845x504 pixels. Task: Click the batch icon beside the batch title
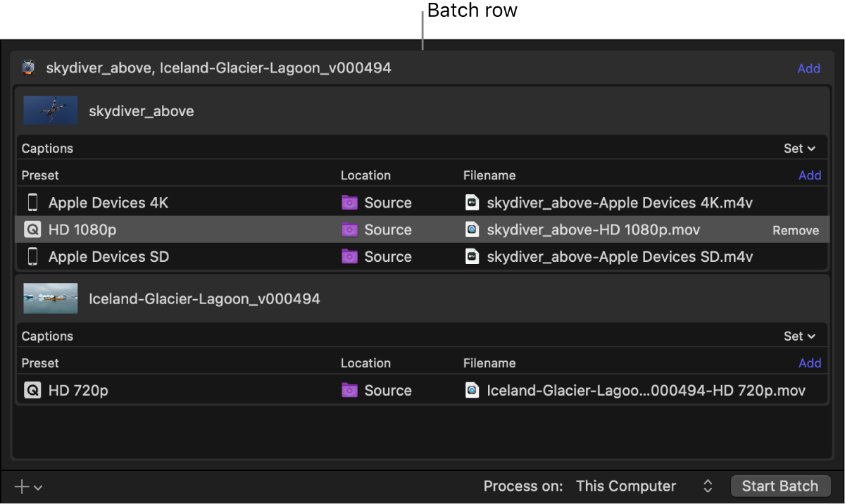[28, 68]
